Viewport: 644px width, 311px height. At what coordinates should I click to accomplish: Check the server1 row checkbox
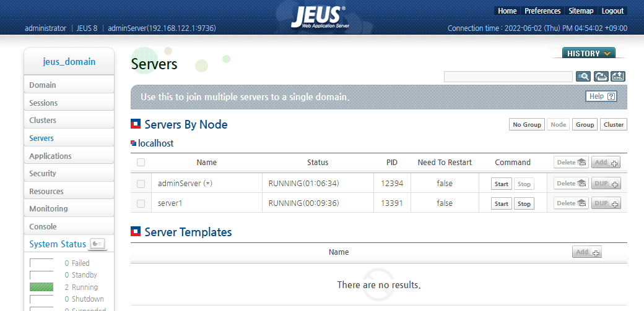[x=141, y=203]
